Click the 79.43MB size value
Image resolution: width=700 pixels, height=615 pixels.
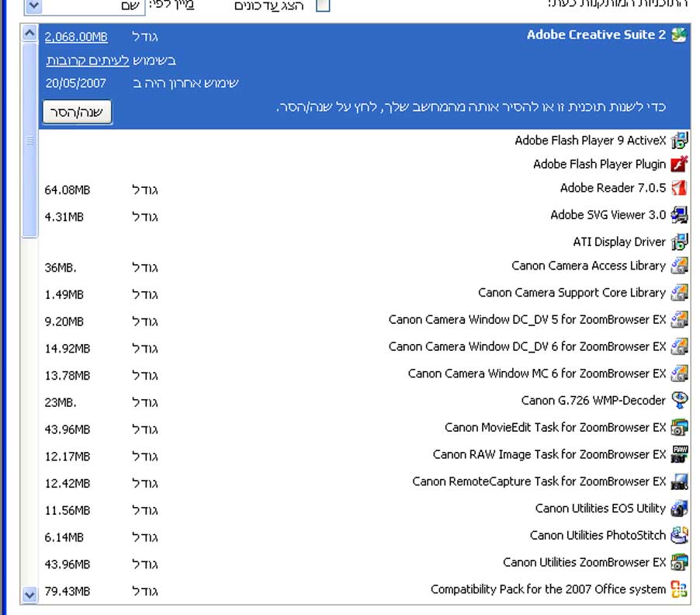coord(68,592)
